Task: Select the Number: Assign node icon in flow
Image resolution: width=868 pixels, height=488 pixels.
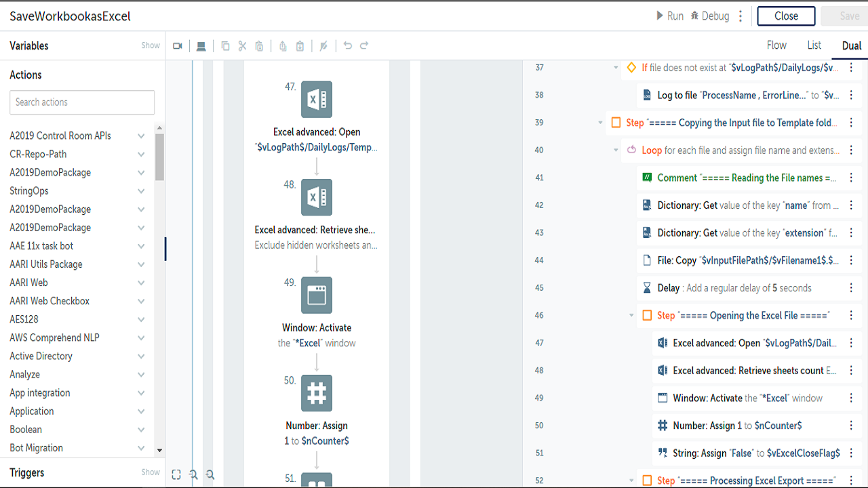Action: 317,393
